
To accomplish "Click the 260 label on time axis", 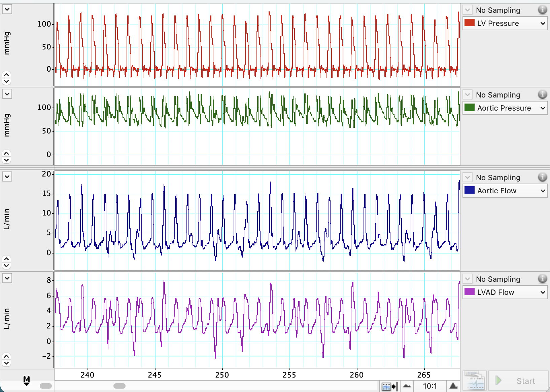I will tap(356, 375).
